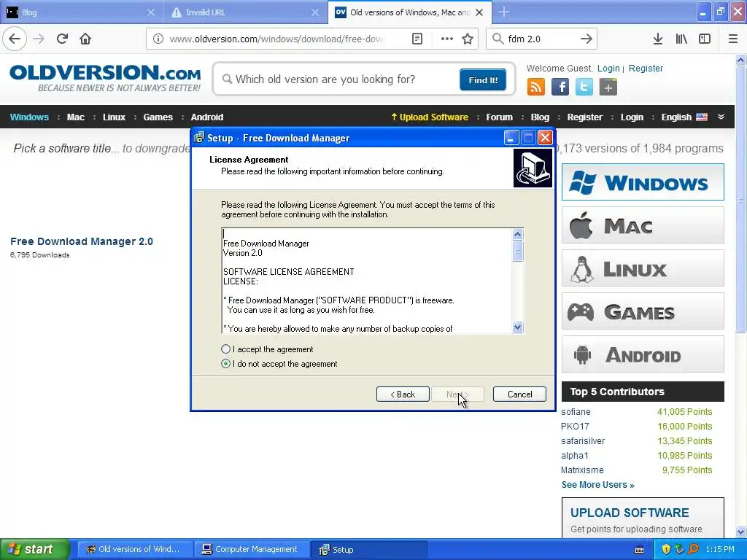Viewport: 747px width, 560px height.
Task: Go to the Firefox home page
Action: (85, 39)
